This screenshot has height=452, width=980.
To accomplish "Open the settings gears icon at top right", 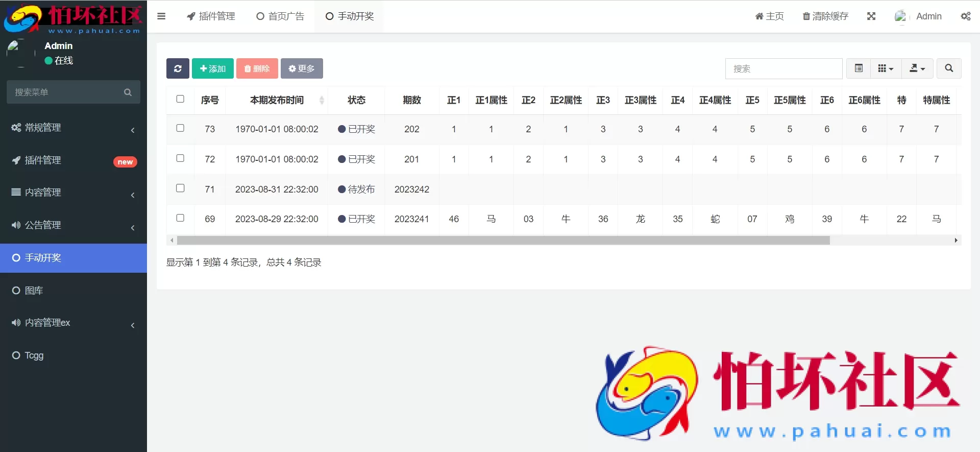I will coord(966,16).
